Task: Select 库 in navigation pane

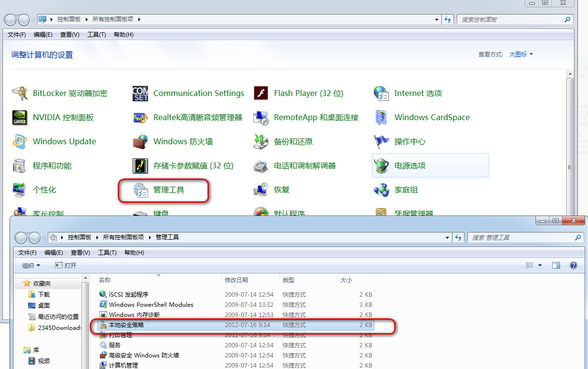Action: tap(31, 350)
